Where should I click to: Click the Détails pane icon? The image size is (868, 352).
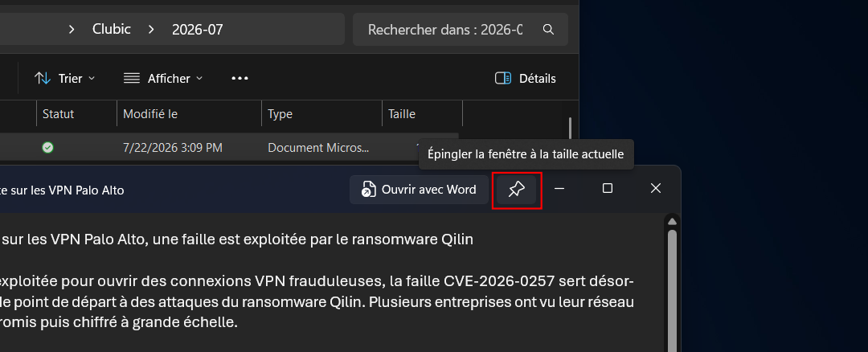click(x=502, y=79)
